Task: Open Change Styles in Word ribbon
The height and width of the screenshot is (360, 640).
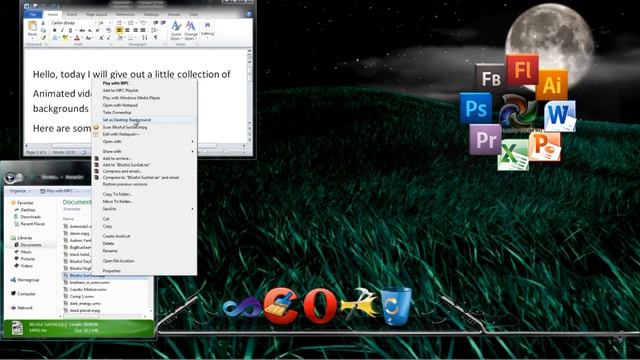Action: click(x=191, y=30)
